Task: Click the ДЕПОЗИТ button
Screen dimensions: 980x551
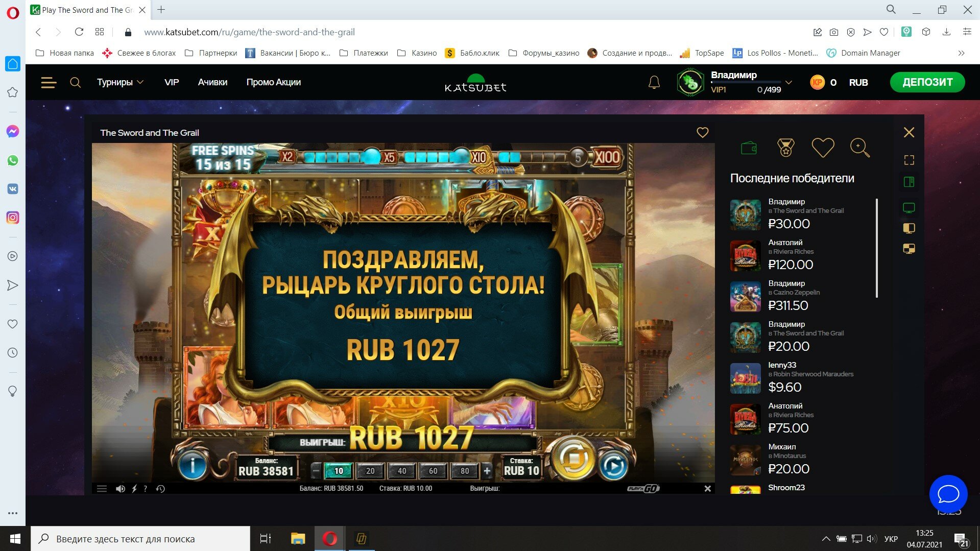Action: click(927, 82)
